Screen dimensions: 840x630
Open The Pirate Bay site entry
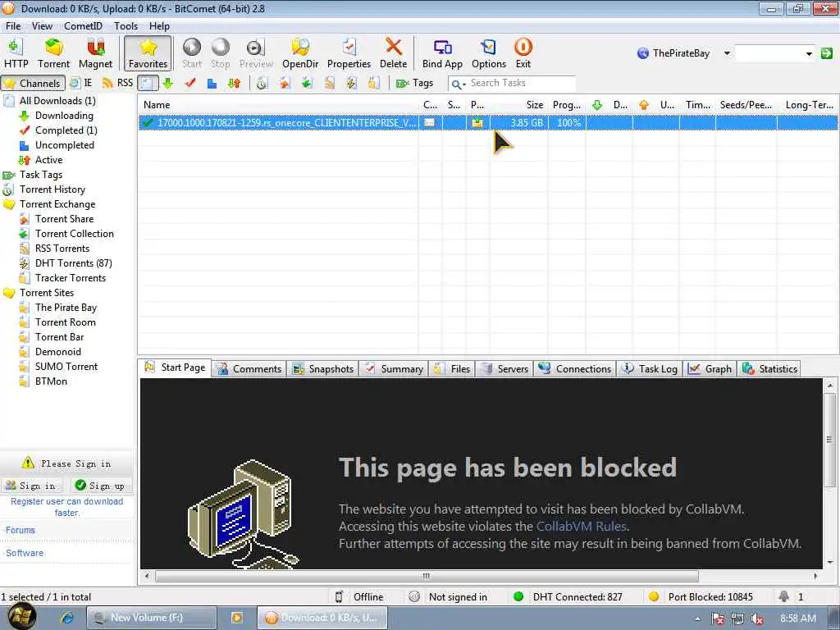[x=66, y=308]
